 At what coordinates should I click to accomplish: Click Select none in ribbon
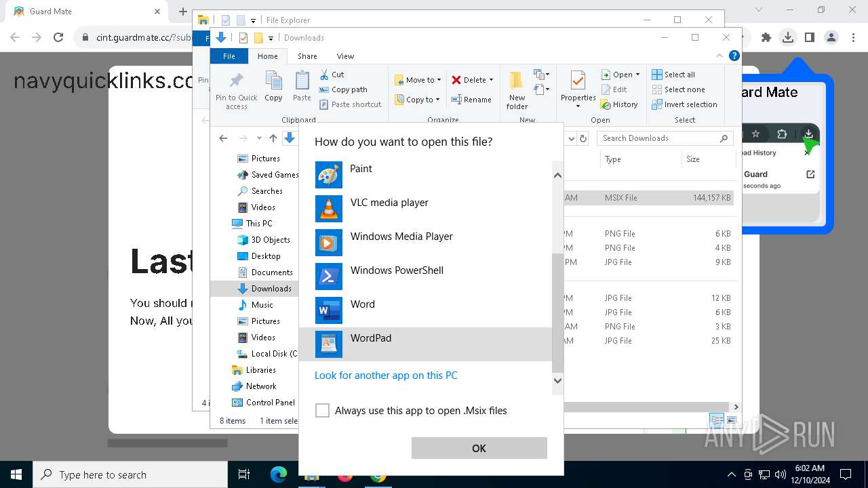pyautogui.click(x=678, y=89)
